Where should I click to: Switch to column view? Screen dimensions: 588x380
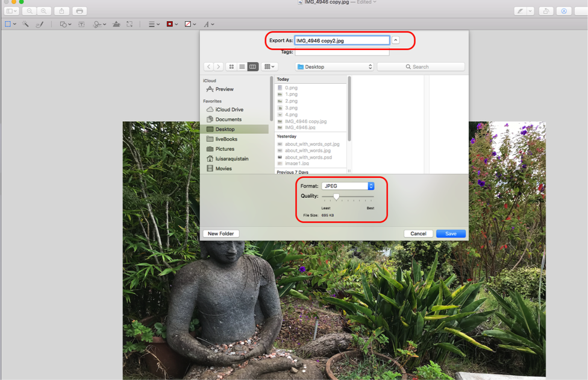(x=253, y=67)
